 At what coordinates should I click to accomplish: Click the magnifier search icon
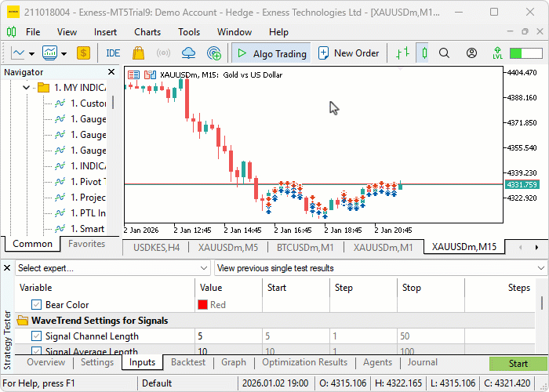[444, 53]
